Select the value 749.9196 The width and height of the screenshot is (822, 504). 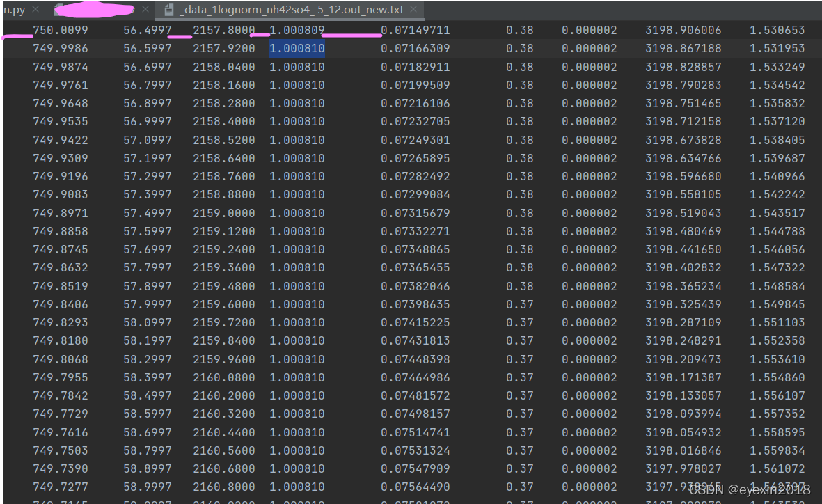click(x=61, y=177)
